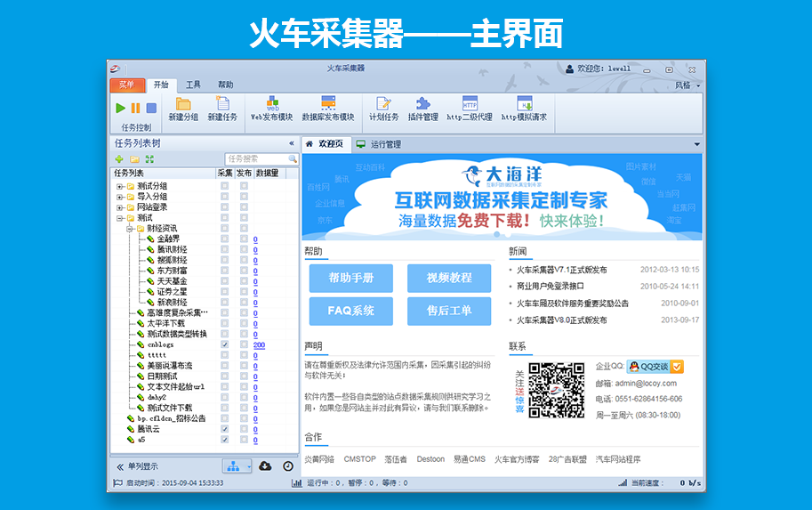812x510 pixels.
Task: Open the 火车采集器V7.1正式版发布 news link
Action: [x=562, y=270]
